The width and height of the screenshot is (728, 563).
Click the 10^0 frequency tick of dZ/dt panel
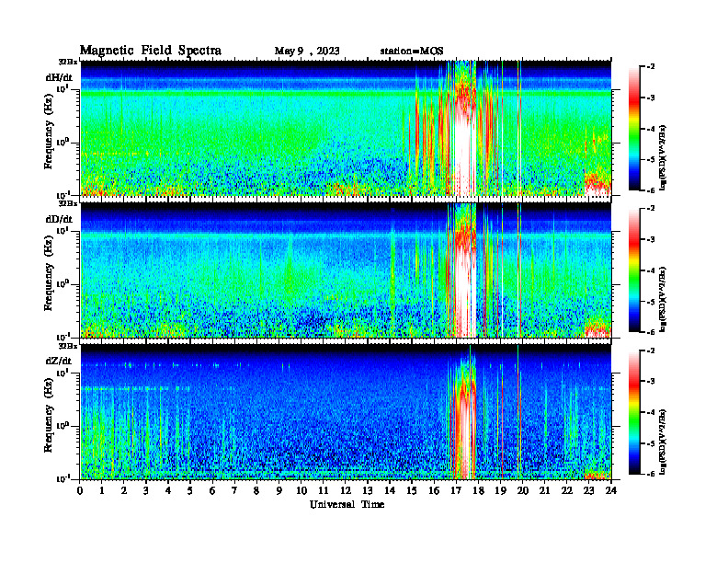[x=63, y=426]
